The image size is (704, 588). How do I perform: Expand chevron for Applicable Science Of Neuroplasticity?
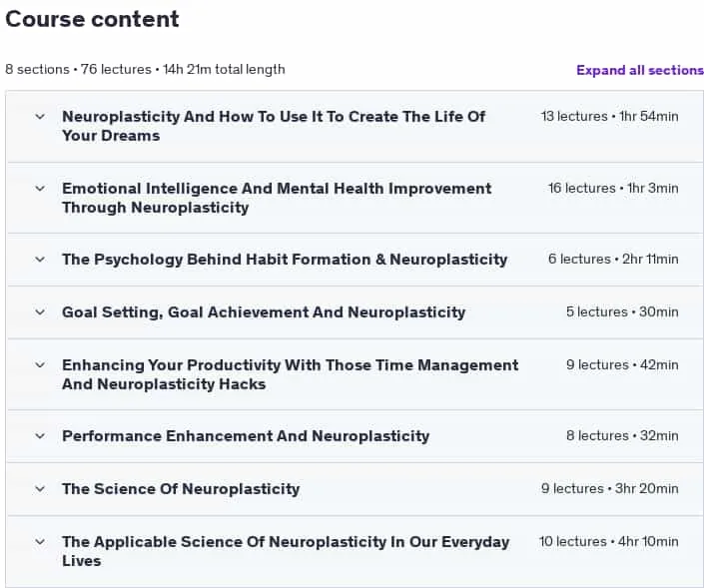click(40, 542)
